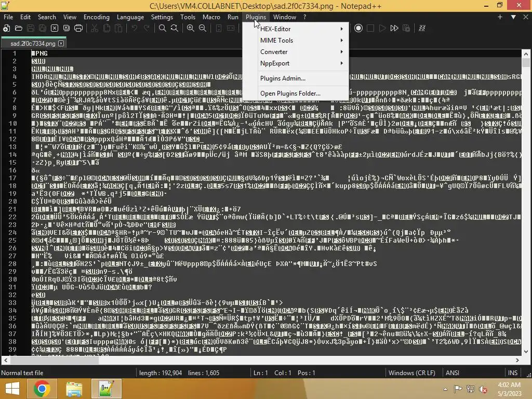Viewport: 532px width, 399px height.
Task: Click the horizontal scrollbar left arrow
Action: click(5, 361)
